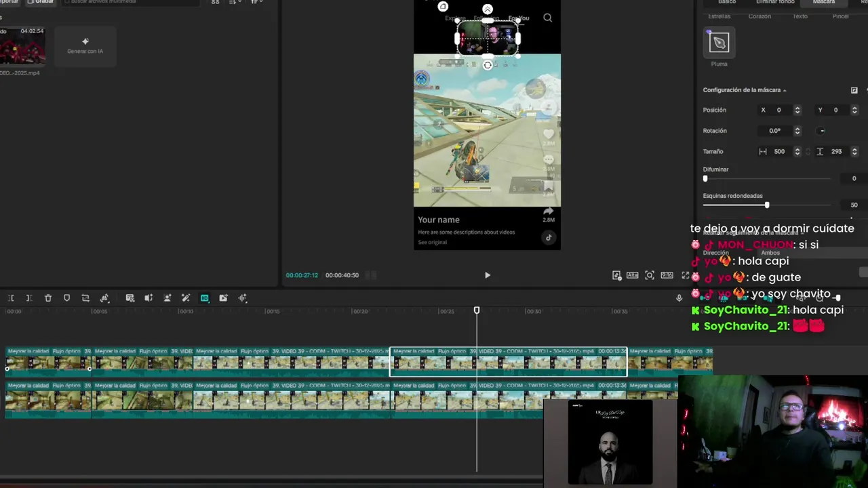Viewport: 868px width, 488px height.
Task: Adjust Esquinas redondeadas slider handle
Action: (767, 205)
